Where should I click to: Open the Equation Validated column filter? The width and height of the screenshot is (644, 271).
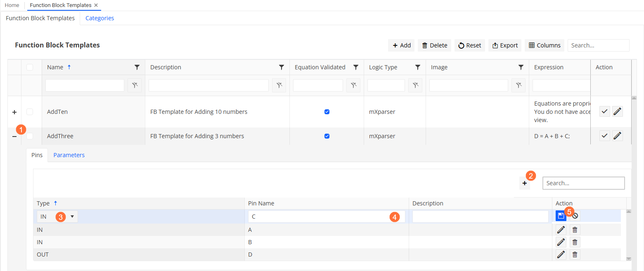pyautogui.click(x=356, y=67)
